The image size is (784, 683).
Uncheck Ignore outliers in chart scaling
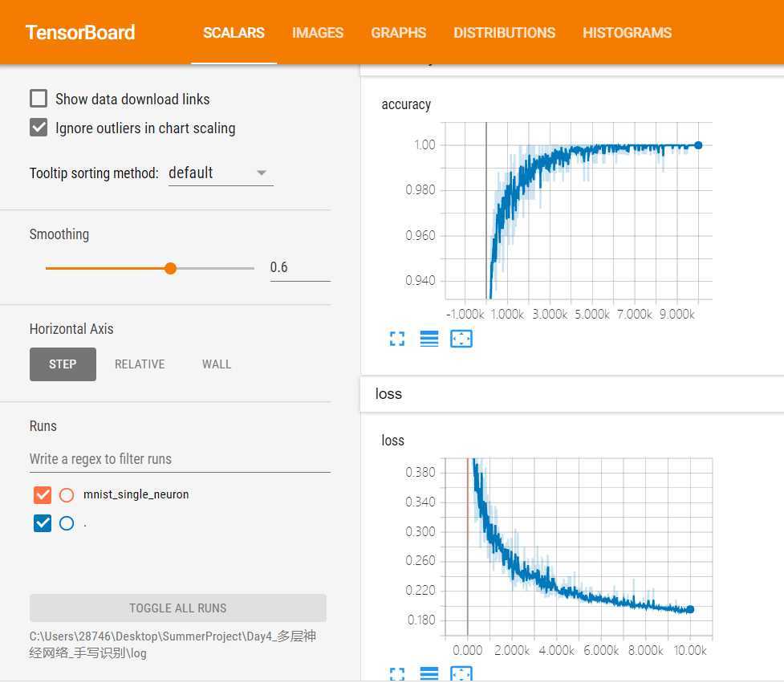tap(39, 128)
